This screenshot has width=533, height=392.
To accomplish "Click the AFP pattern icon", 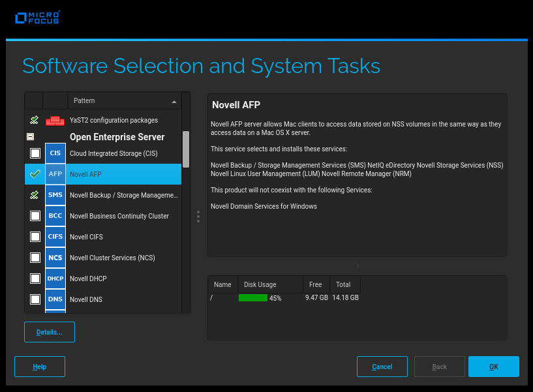I will coord(55,174).
